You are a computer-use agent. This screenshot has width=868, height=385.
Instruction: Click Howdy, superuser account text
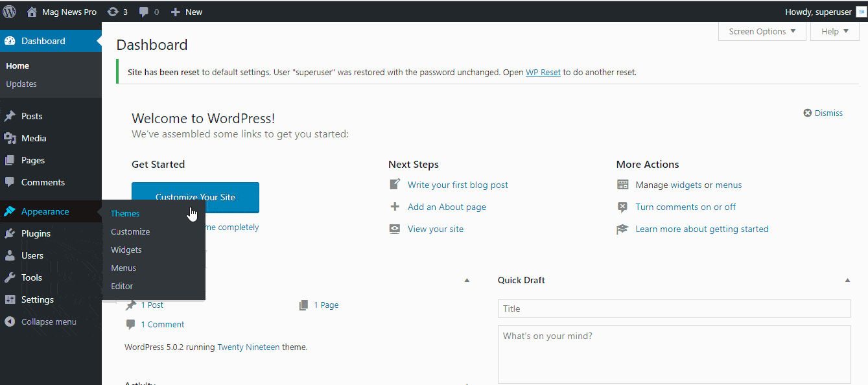pos(818,12)
